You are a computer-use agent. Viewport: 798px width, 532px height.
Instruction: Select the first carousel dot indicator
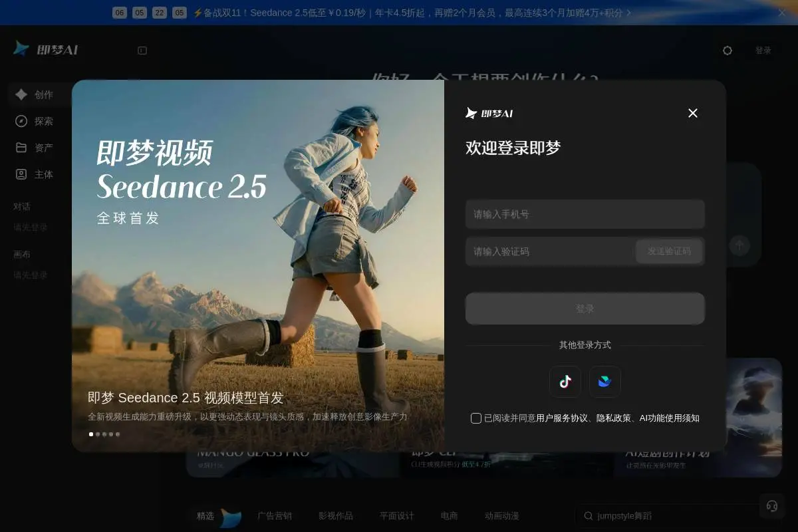tap(91, 434)
